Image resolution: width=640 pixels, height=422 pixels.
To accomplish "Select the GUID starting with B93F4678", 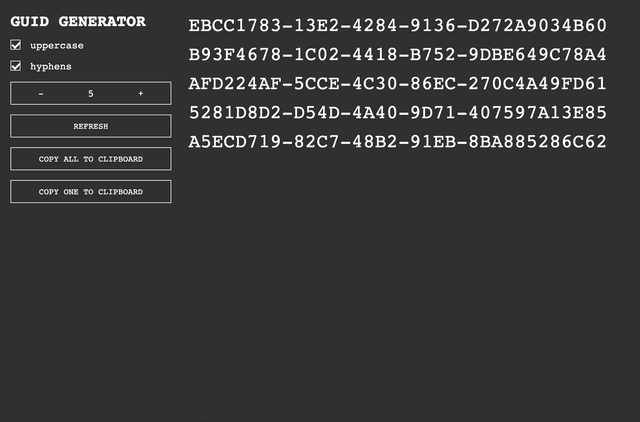I will (398, 55).
